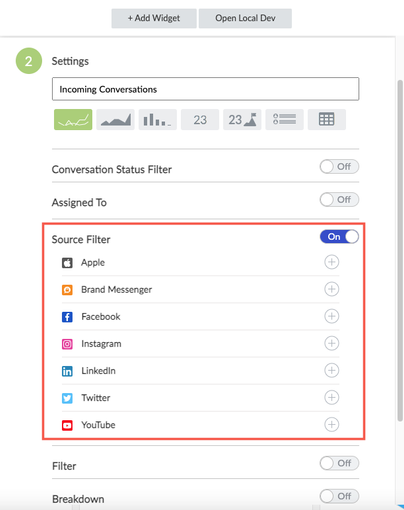Add Brand Messenger source with plus icon
Screen dimensions: 404x510
[x=332, y=289]
